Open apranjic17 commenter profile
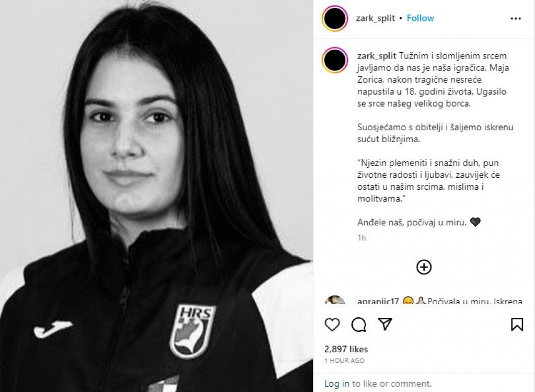This screenshot has height=392, width=535. click(378, 301)
